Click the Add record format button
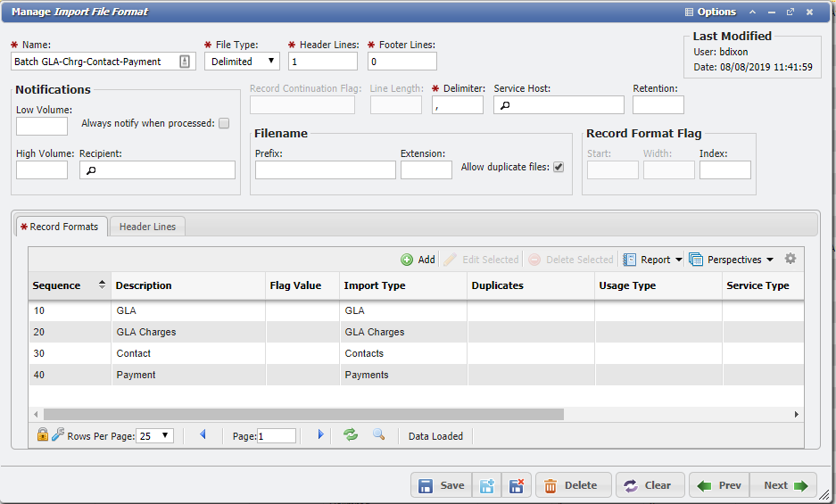Viewport: 836px width, 504px height. click(418, 260)
